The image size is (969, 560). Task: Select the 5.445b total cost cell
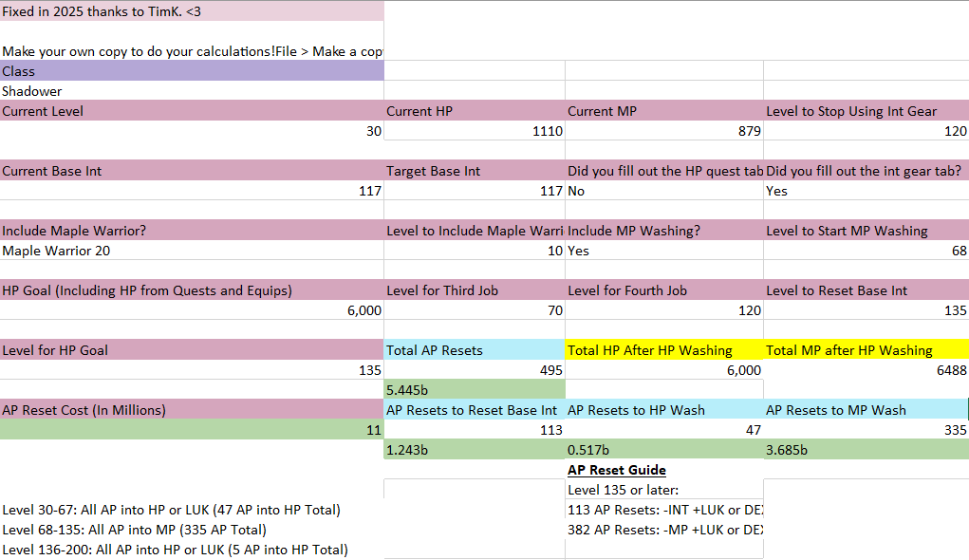click(474, 389)
